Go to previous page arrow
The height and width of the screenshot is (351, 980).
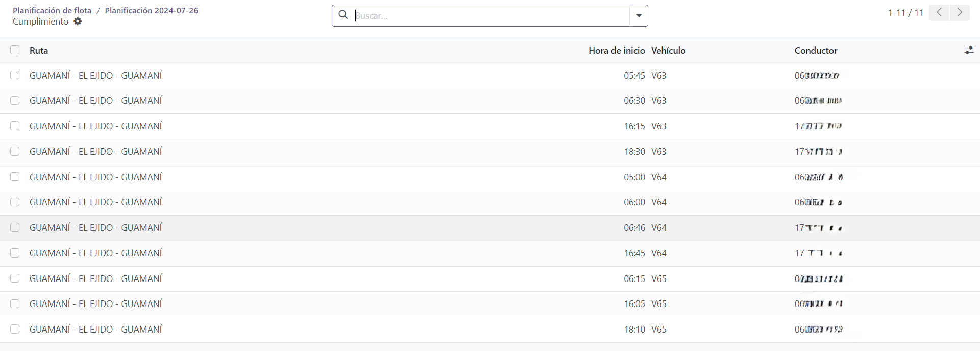pos(939,12)
